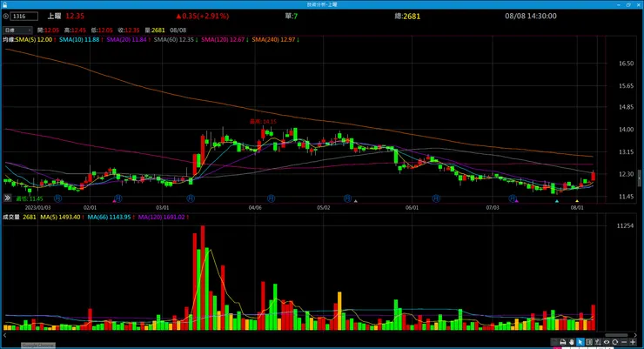Click the yellow triangle marker near 08/01
The image size is (644, 349).
point(577,201)
